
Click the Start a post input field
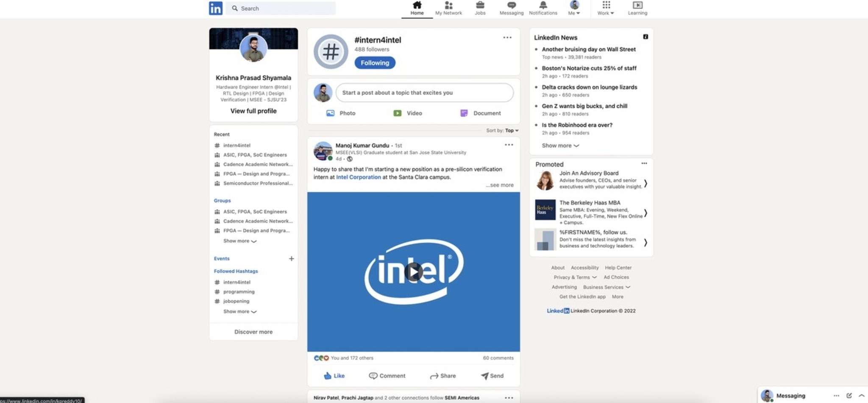(x=424, y=92)
